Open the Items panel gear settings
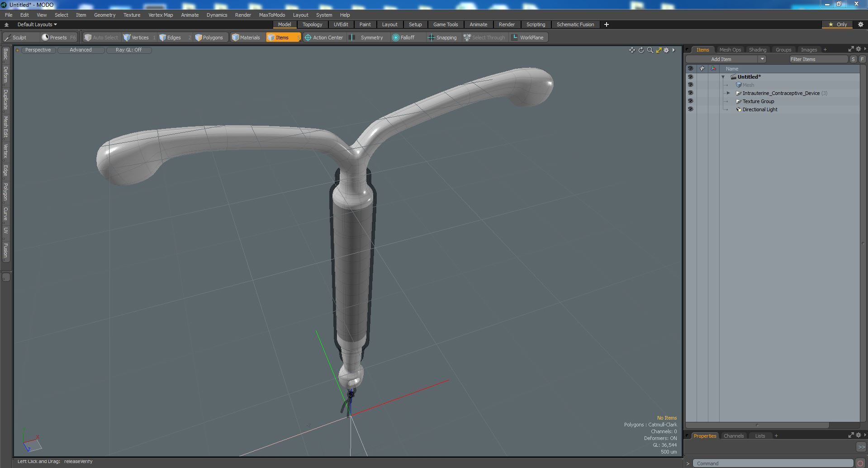 [x=859, y=49]
